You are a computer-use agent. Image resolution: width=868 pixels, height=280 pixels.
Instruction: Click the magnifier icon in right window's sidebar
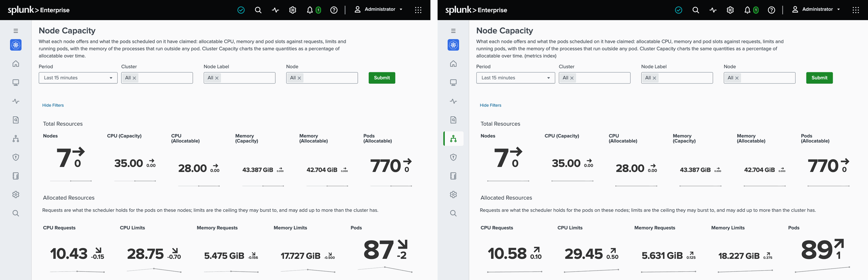pos(454,213)
